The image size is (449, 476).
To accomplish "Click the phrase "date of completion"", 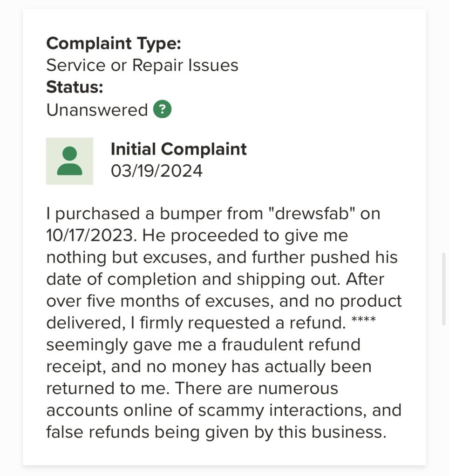I will pos(122,279).
